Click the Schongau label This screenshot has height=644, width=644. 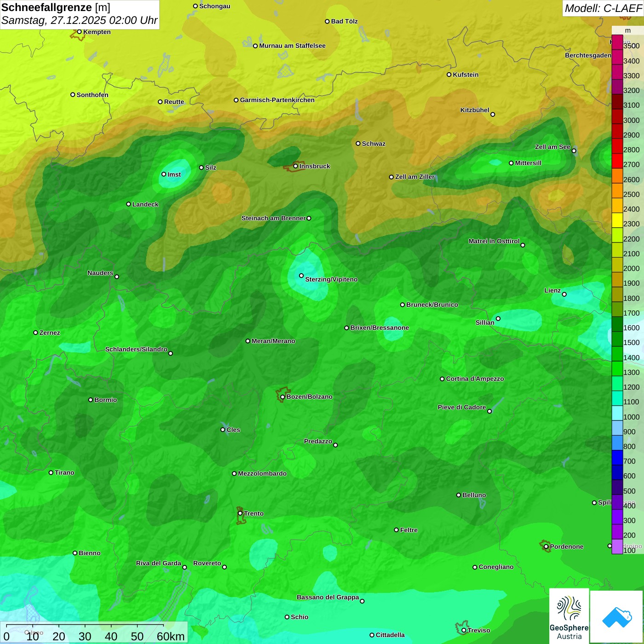pos(215,6)
